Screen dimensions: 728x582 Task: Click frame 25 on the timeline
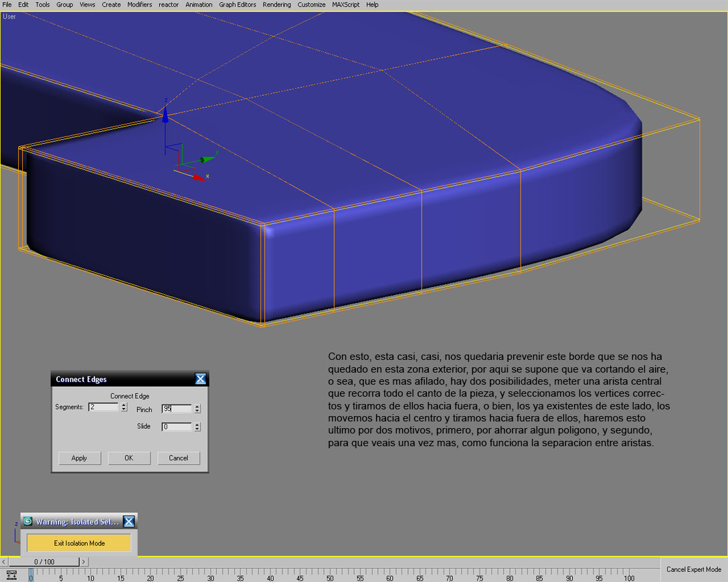tap(181, 578)
